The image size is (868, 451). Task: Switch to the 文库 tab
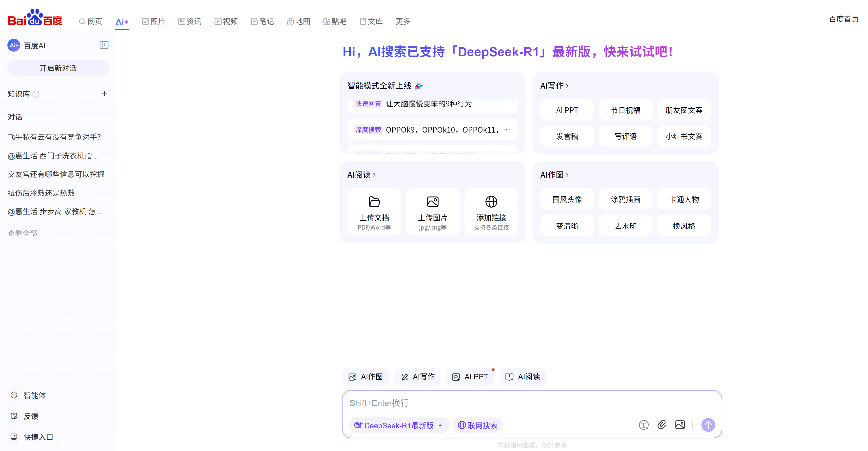371,21
